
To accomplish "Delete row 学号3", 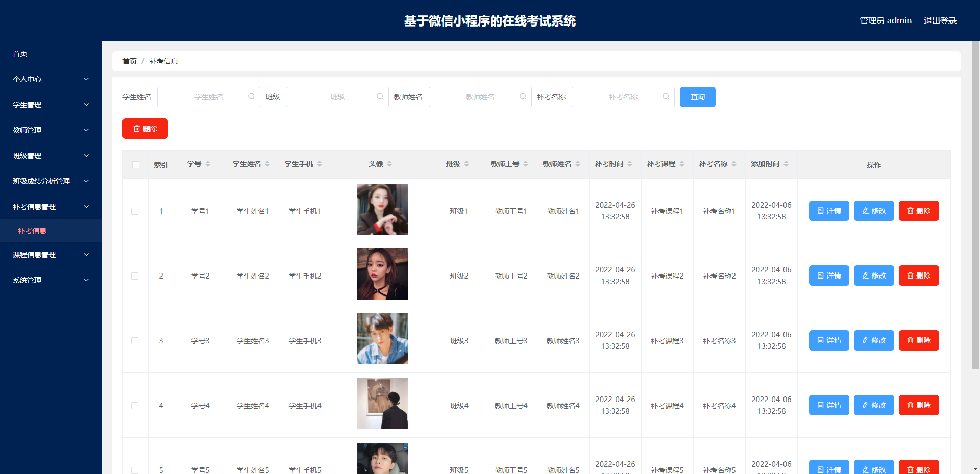I will click(x=919, y=340).
